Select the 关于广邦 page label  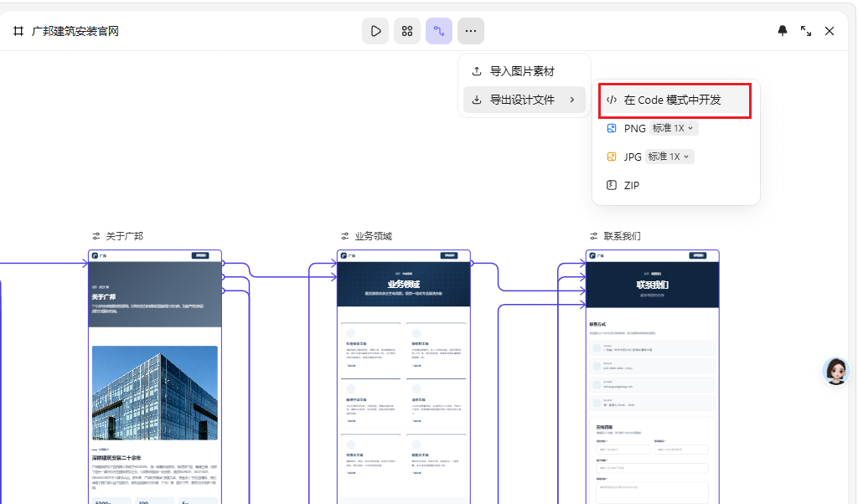click(x=125, y=236)
